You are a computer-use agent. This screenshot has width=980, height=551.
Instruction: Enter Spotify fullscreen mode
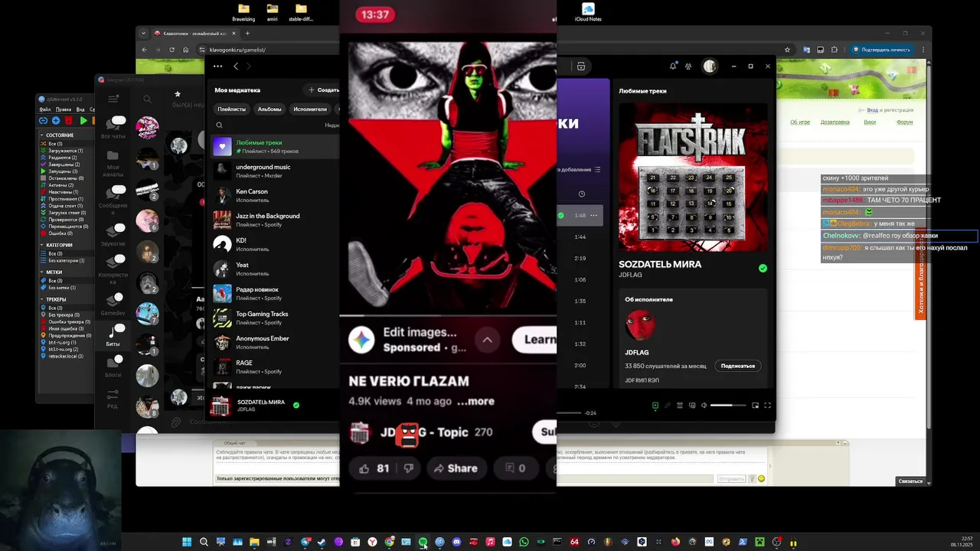(x=767, y=406)
